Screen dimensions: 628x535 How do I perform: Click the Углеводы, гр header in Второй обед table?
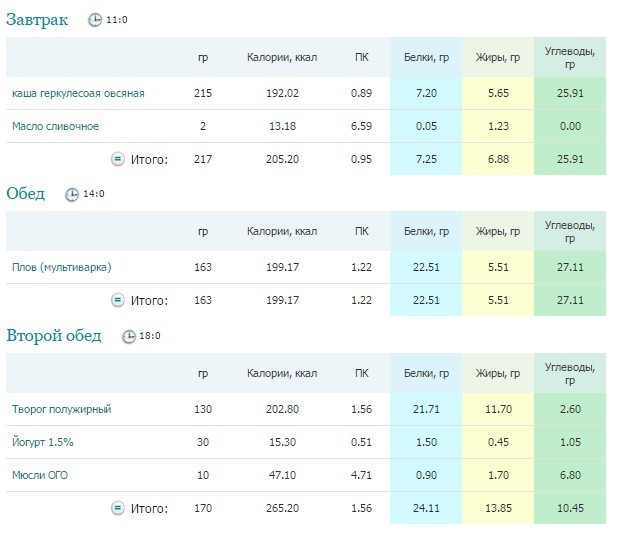pos(570,374)
